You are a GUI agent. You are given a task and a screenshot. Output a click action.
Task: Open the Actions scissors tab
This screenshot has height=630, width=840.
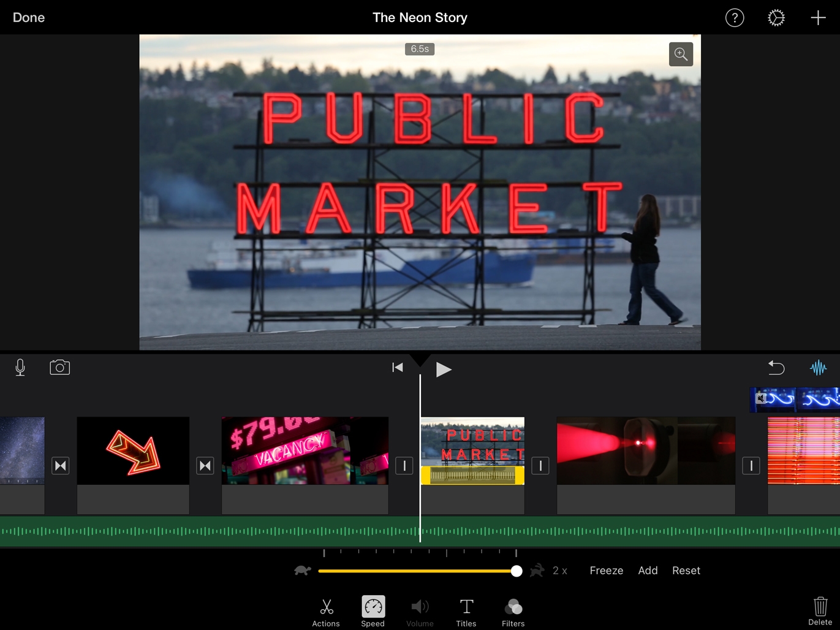(326, 612)
